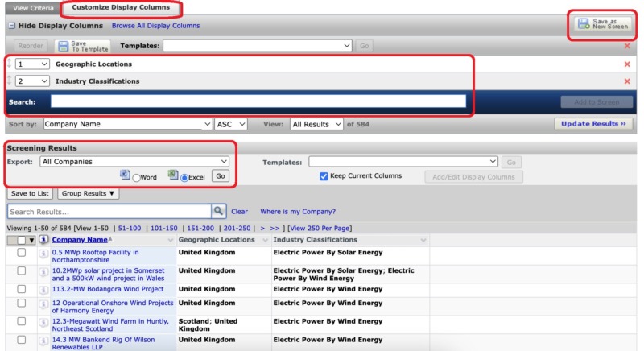Click Update Results button
Screen dimensions: 644x351
click(x=593, y=123)
